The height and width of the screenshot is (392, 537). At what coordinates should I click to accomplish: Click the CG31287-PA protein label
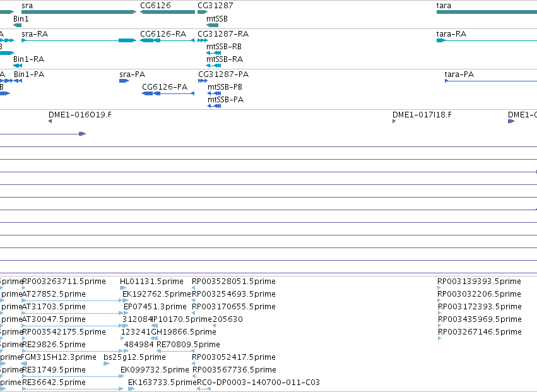[223, 74]
